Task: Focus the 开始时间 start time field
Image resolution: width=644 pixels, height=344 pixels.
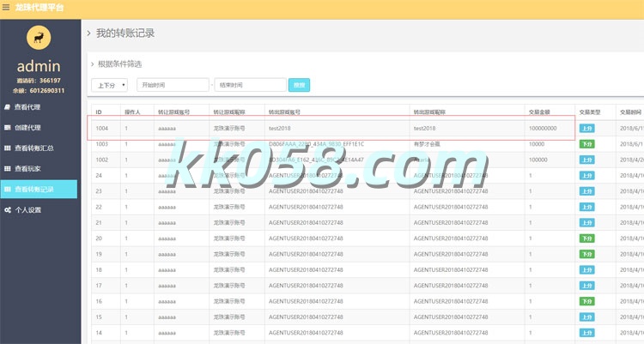Action: (173, 85)
